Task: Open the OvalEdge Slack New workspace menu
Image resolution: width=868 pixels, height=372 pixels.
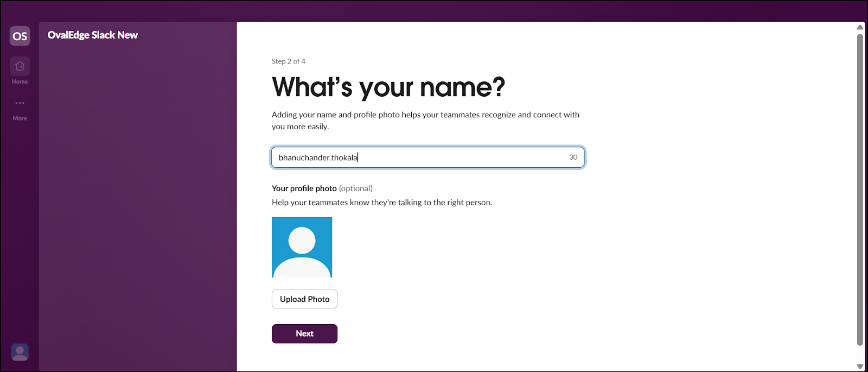Action: [x=93, y=35]
